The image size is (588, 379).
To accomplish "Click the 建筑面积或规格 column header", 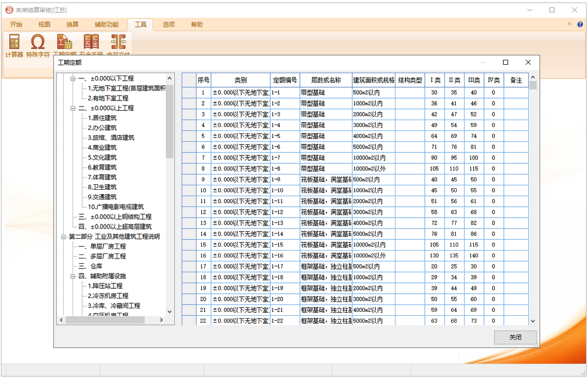I will (373, 80).
